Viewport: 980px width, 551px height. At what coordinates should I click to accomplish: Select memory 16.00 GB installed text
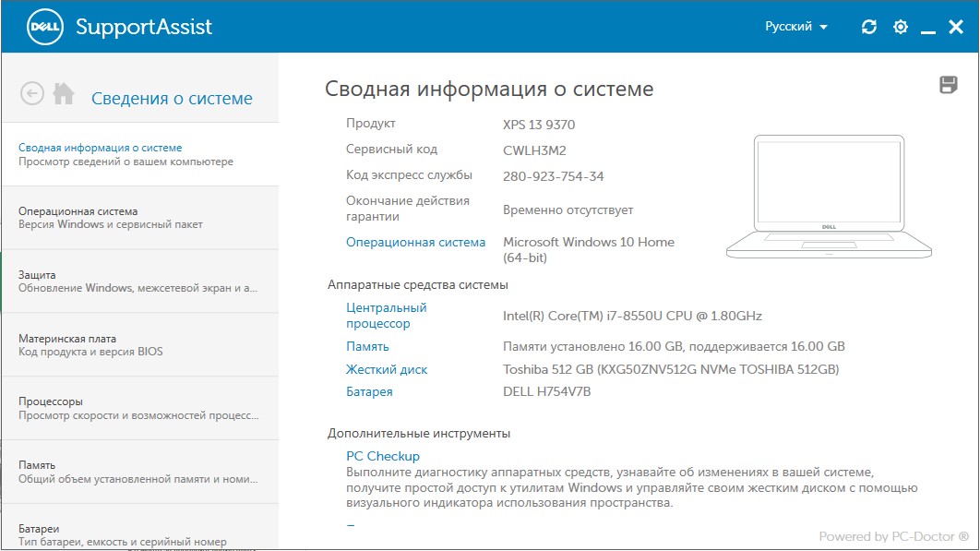[x=674, y=346]
